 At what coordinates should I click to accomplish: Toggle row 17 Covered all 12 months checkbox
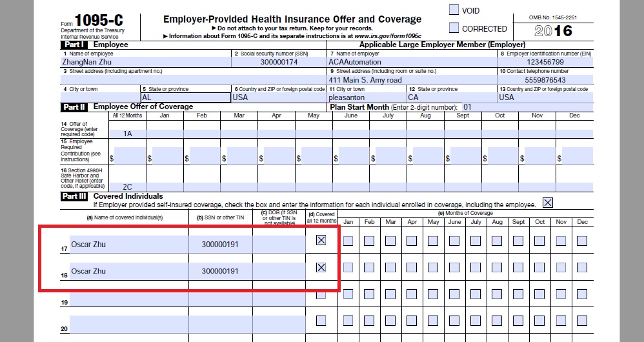[x=321, y=240]
